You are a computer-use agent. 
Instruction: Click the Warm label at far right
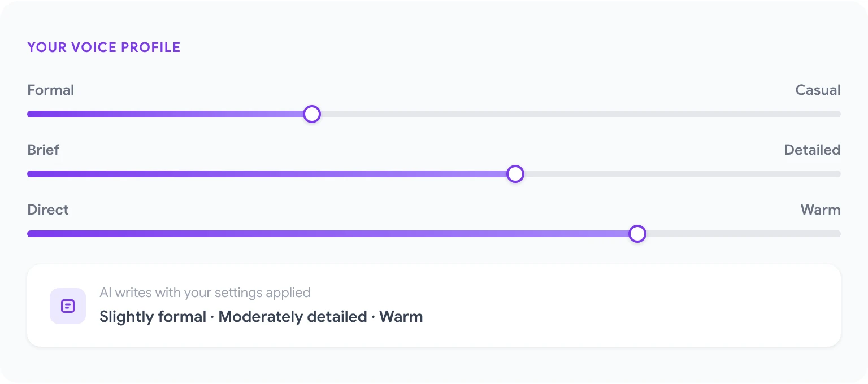(x=821, y=210)
